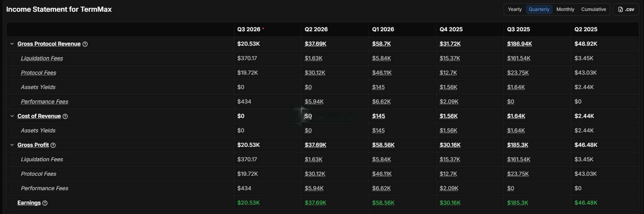The height and width of the screenshot is (214, 644).
Task: Select the Quarterly period option
Action: 539,9
